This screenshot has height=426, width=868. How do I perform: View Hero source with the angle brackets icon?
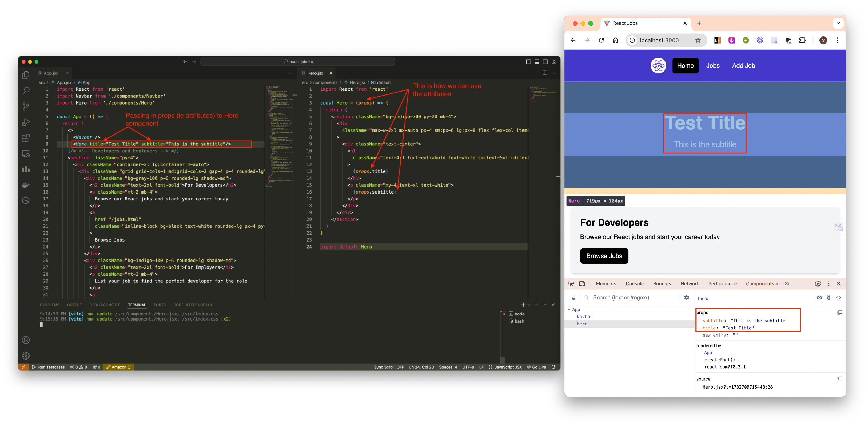pyautogui.click(x=838, y=298)
